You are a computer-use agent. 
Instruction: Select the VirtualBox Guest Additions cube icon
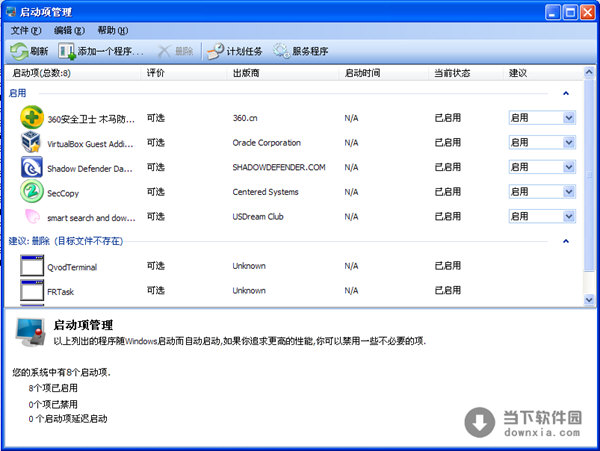click(31, 142)
